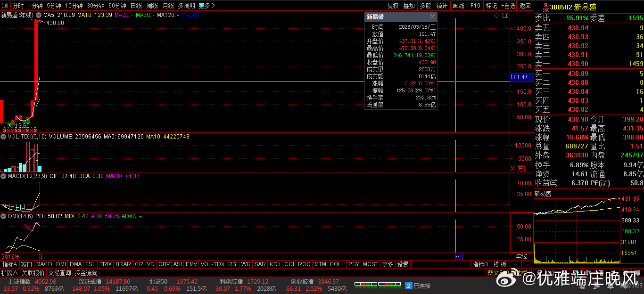Open the MACD(12,26,9) indicator dropdown arrow

click(3, 176)
